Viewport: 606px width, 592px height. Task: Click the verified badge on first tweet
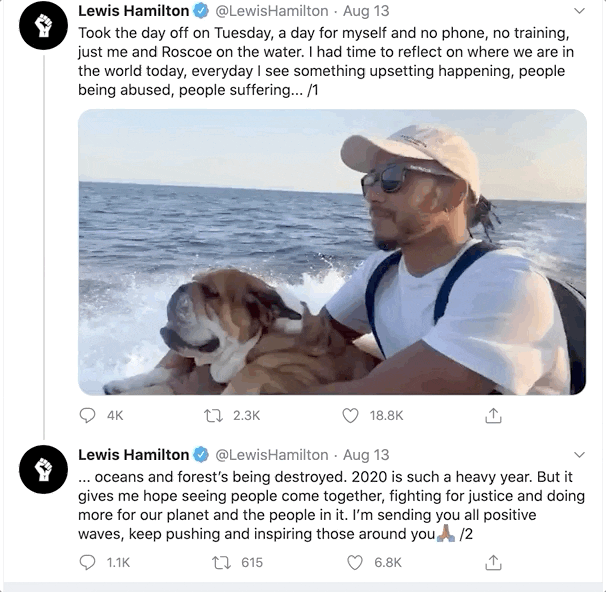coord(201,11)
